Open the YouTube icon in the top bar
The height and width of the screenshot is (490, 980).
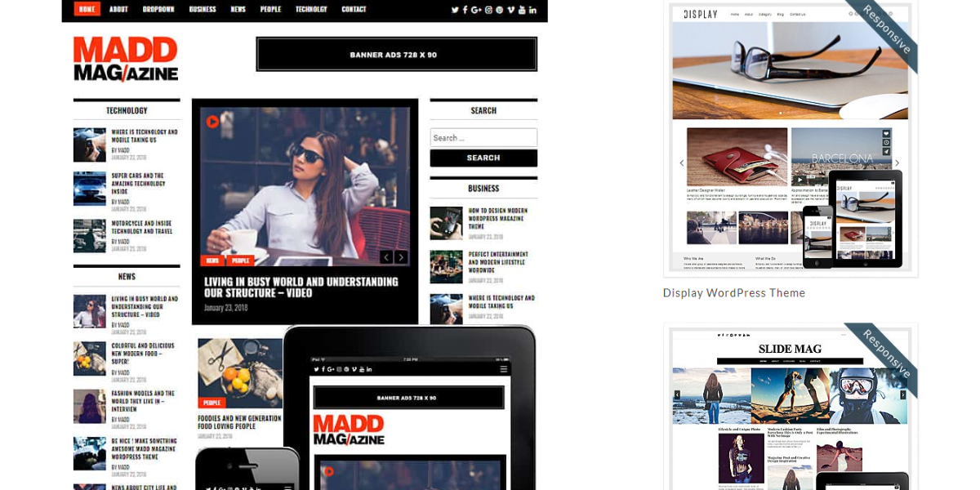click(522, 10)
